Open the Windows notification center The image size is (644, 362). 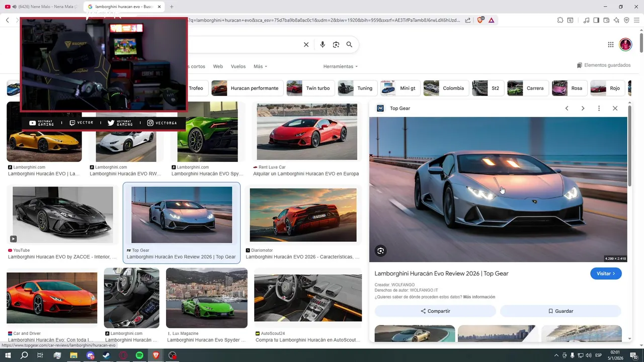(x=634, y=355)
